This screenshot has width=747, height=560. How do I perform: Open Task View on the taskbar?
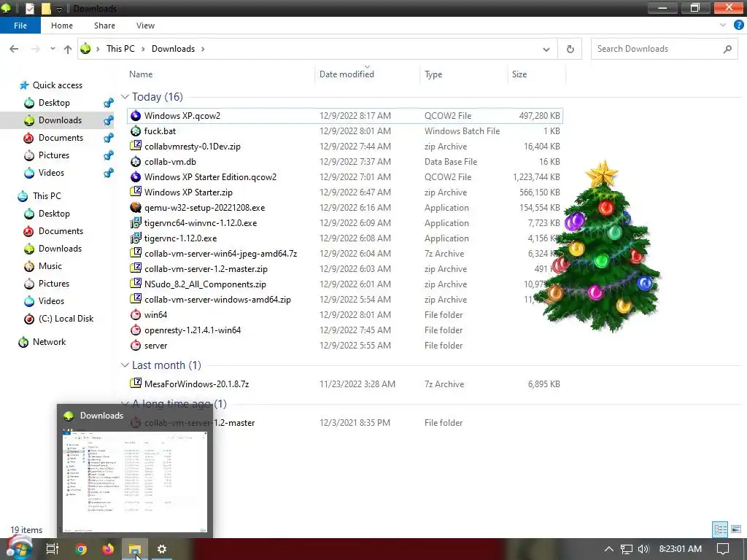(52, 549)
